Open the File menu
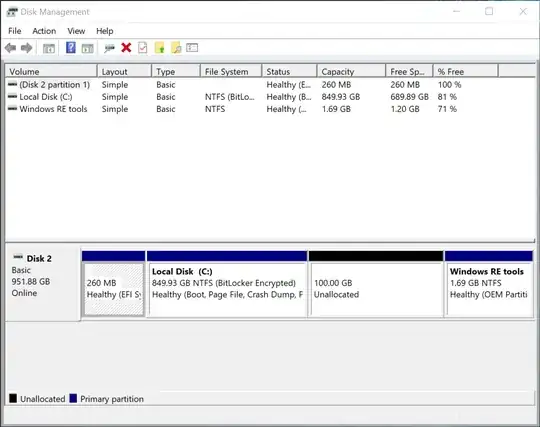540x427 pixels. [15, 31]
